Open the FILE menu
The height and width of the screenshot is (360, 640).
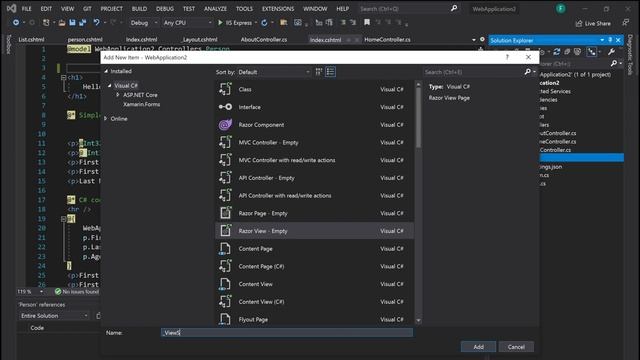(27, 9)
